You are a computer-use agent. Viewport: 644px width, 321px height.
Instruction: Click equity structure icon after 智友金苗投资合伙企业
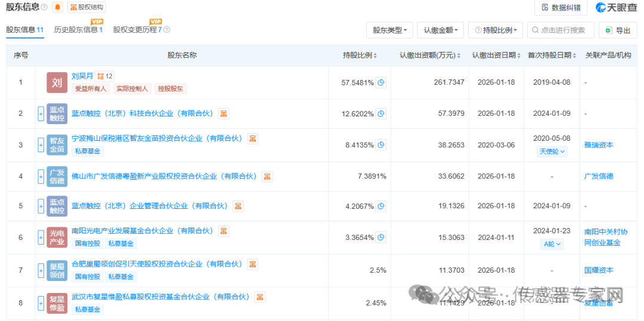[253, 139]
